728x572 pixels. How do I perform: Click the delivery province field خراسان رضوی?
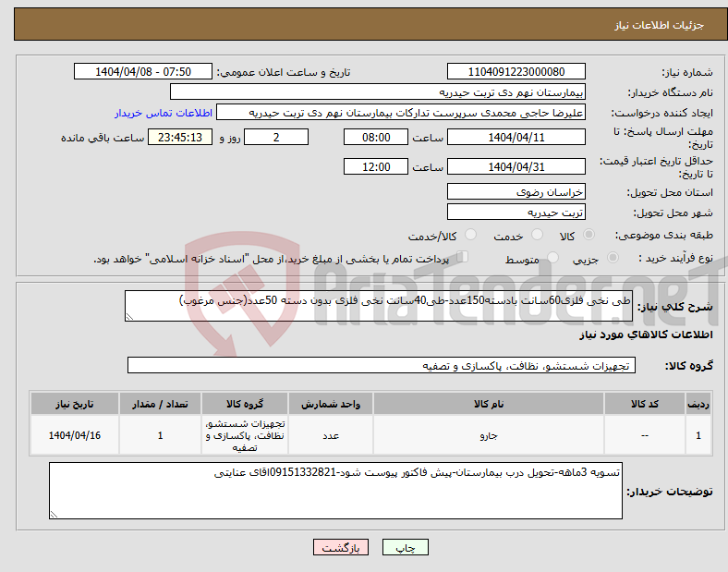click(516, 192)
